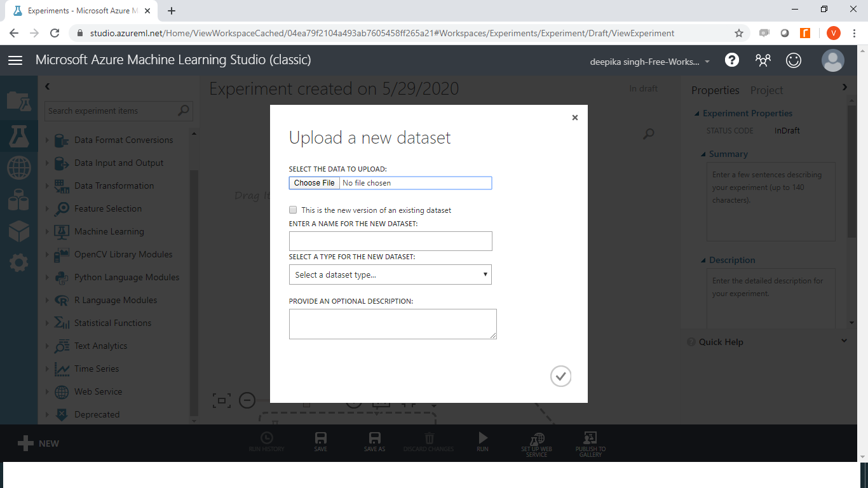Click the fit-to-screen canvas icon
Screen dimensions: 868x488
click(221, 400)
